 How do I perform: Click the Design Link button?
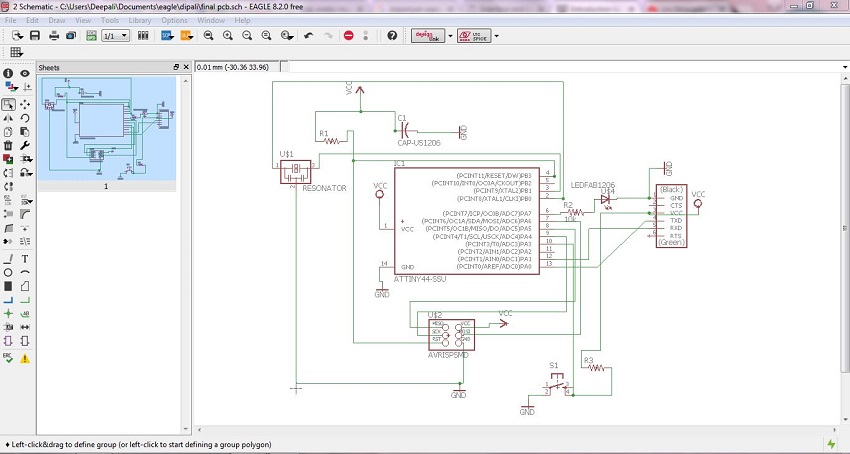tap(428, 36)
